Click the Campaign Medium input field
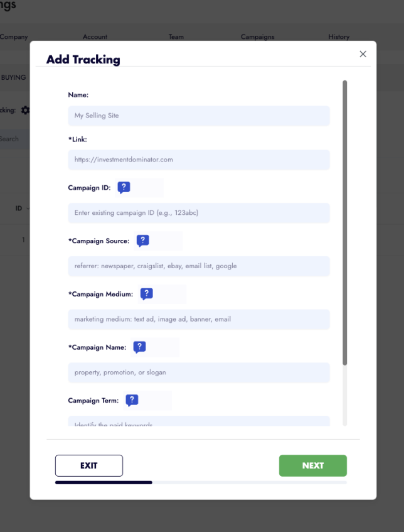The width and height of the screenshot is (404, 532). point(198,319)
